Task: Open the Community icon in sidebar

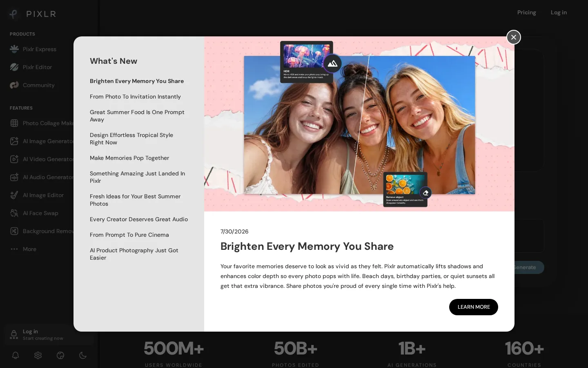Action: coord(14,85)
